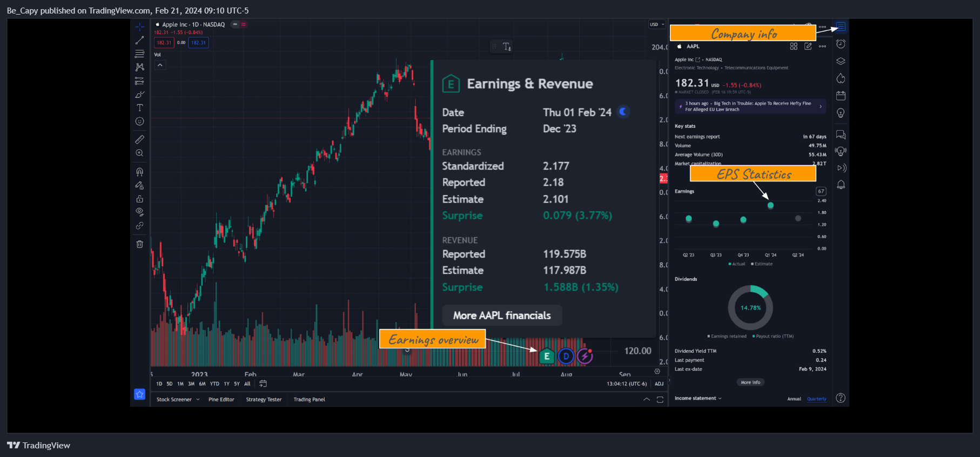Click the trash remove objects icon
This screenshot has height=457, width=980.
[x=139, y=244]
